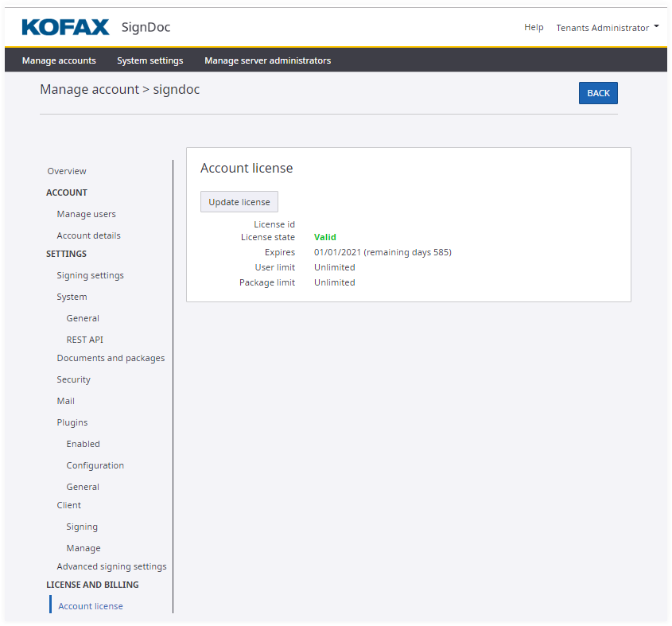Select Manage server administrators menu
672x626 pixels.
[x=267, y=60]
